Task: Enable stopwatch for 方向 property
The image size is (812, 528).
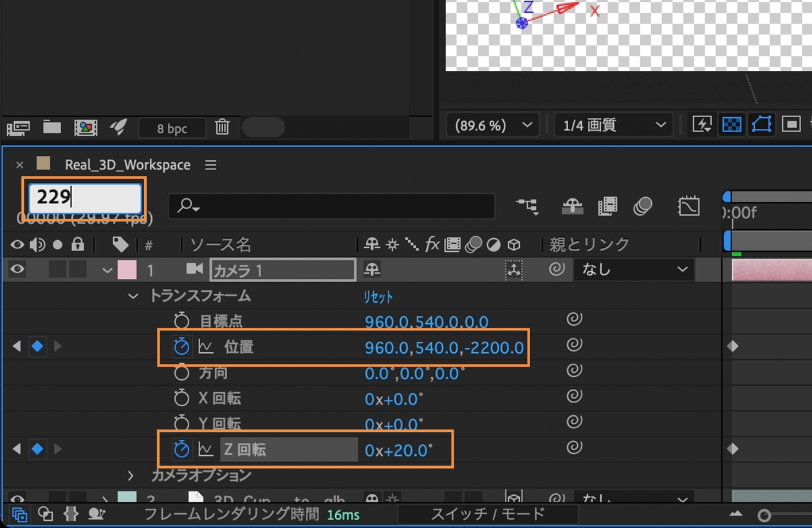Action: click(181, 372)
